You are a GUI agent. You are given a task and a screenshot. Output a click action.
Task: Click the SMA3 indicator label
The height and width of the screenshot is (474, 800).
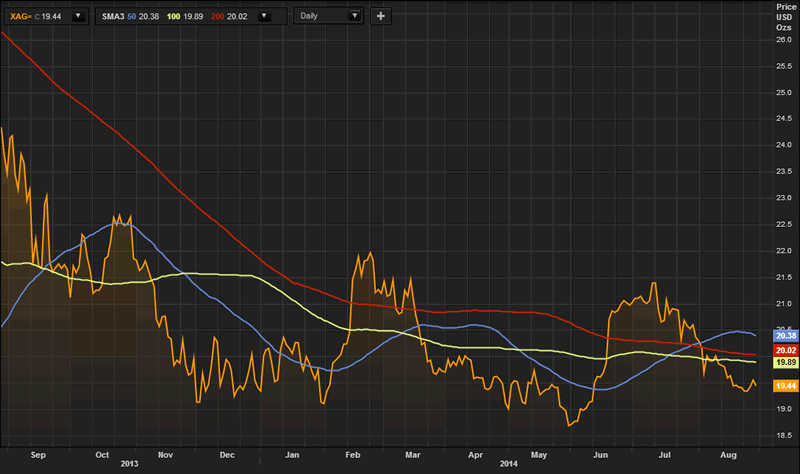coord(111,16)
